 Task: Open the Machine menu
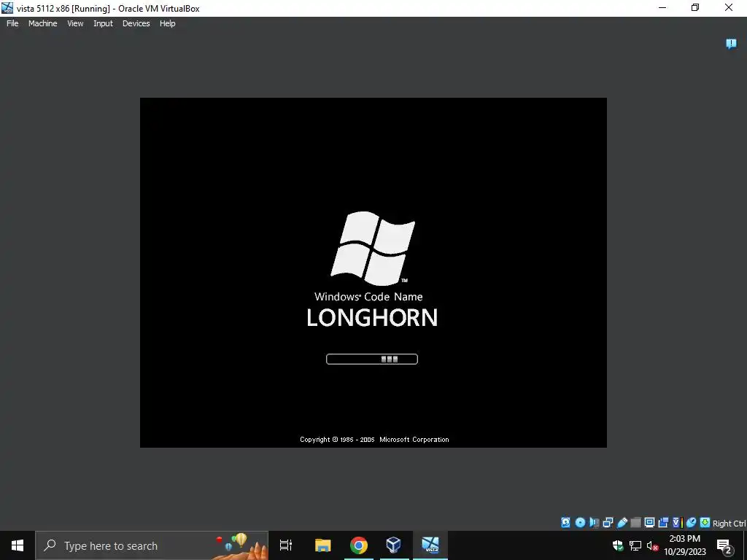coord(43,23)
